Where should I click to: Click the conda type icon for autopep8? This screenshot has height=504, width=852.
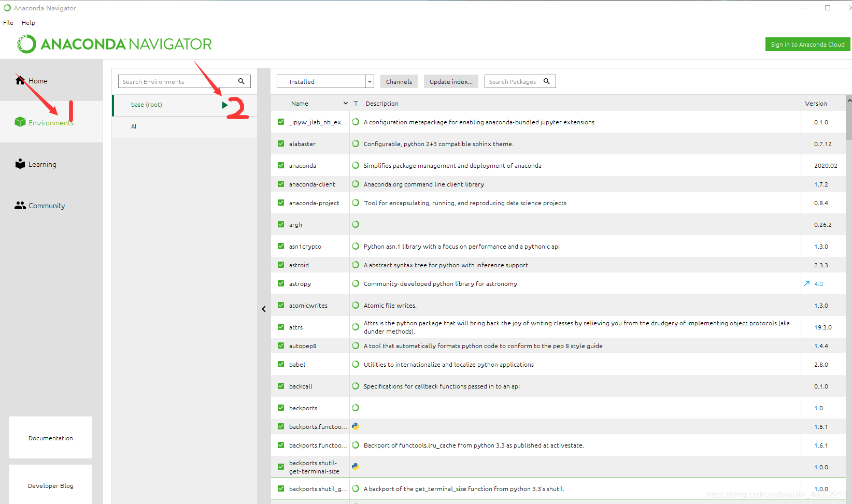tap(356, 345)
